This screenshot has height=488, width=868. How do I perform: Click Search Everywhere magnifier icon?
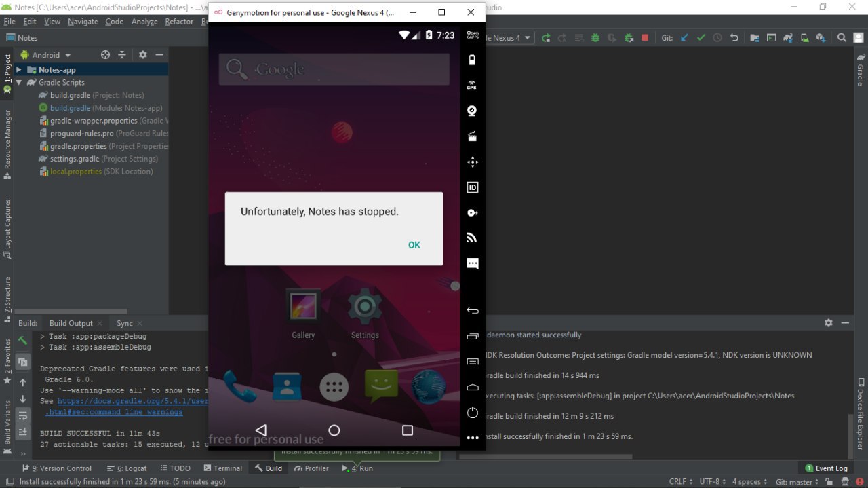pos(842,38)
